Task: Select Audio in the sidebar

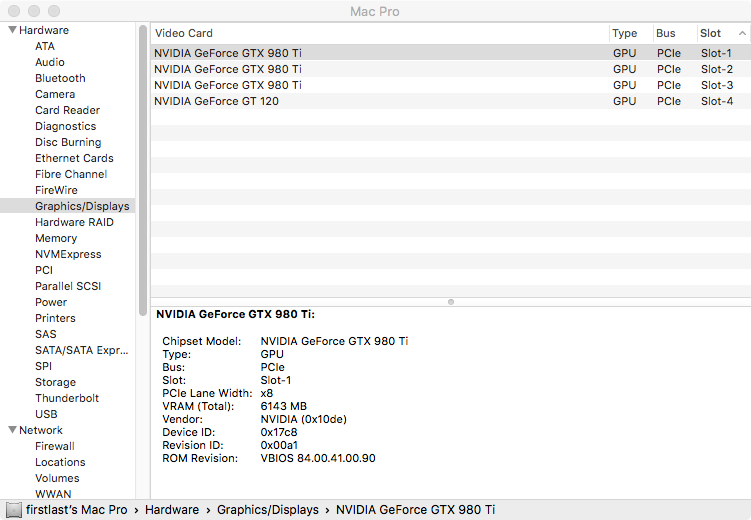Action: point(50,62)
